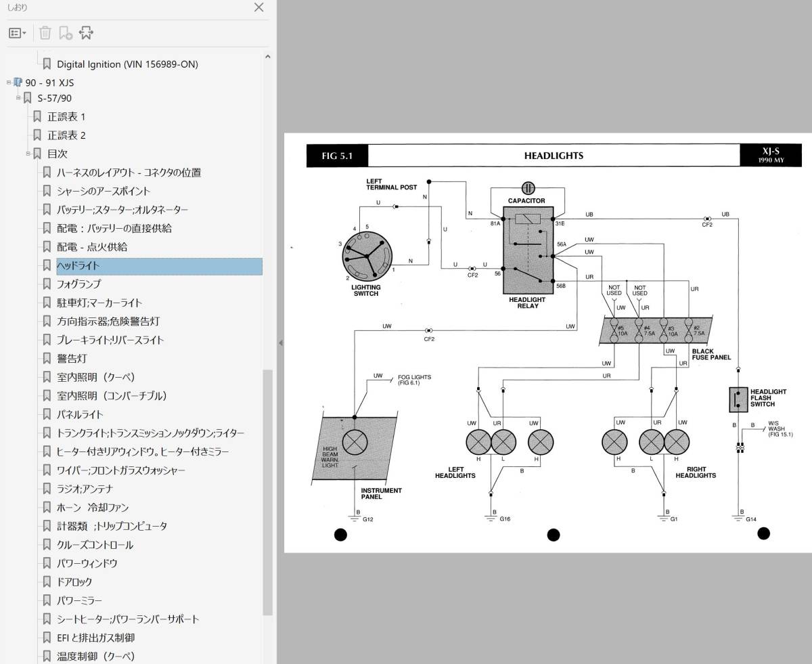
Task: Open the 正誤表 2 bookmark
Action: [x=66, y=135]
